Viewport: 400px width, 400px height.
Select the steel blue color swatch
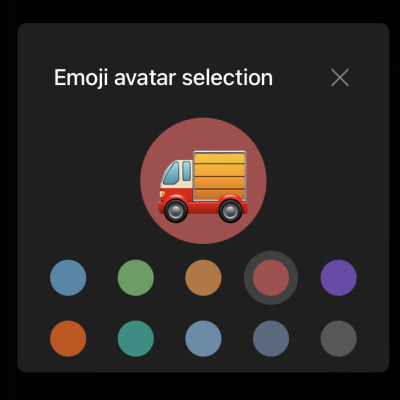[68, 278]
